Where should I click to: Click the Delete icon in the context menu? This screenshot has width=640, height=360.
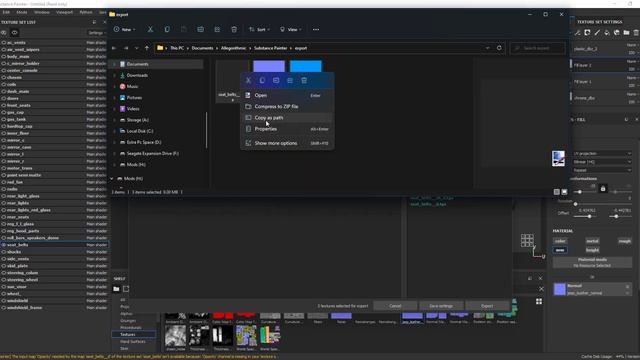tap(304, 80)
